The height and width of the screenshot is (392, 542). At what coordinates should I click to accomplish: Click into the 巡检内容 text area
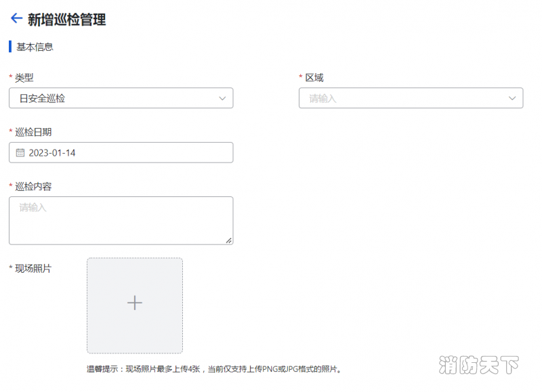tap(121, 221)
